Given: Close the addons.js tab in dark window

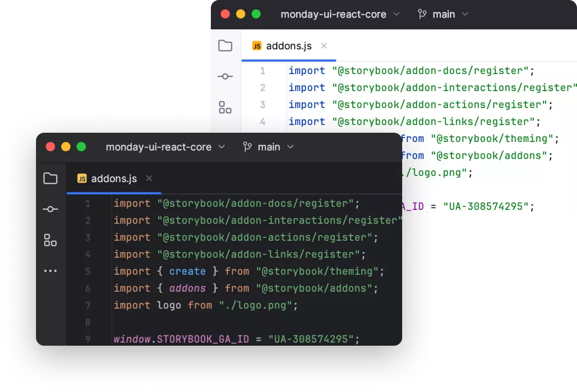Looking at the screenshot, I should (x=149, y=179).
